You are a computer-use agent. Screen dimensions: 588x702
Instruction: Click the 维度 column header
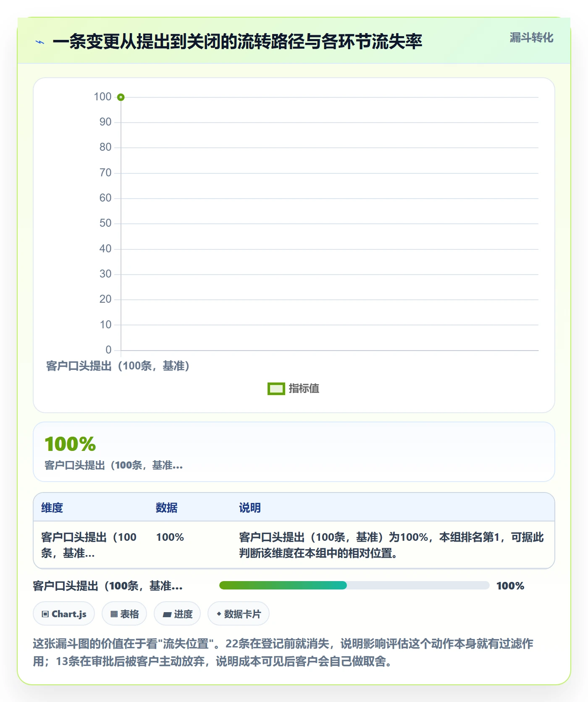point(52,508)
